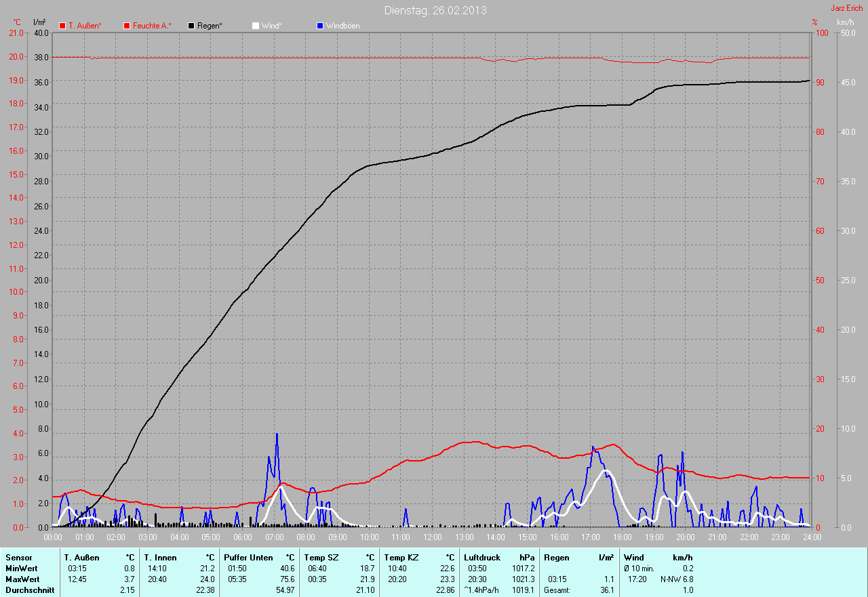
Task: Click Temp KZ maximum value 23.3
Action: [x=447, y=579]
